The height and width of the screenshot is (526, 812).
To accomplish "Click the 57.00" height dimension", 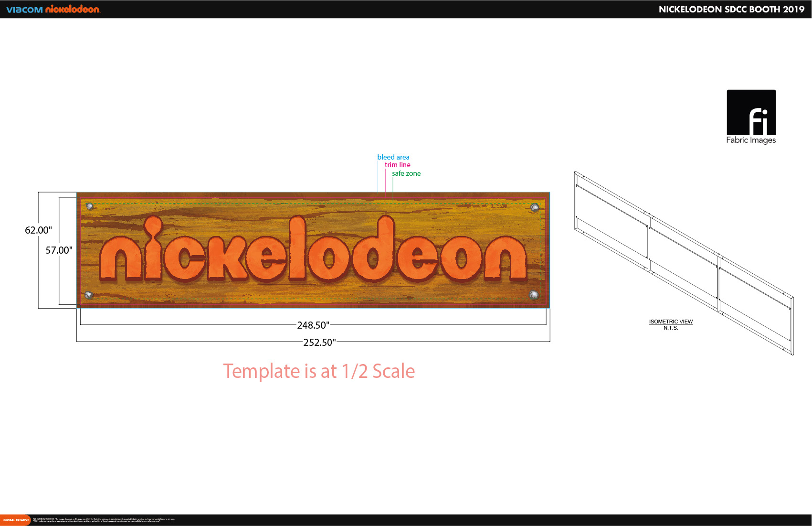I will [59, 250].
